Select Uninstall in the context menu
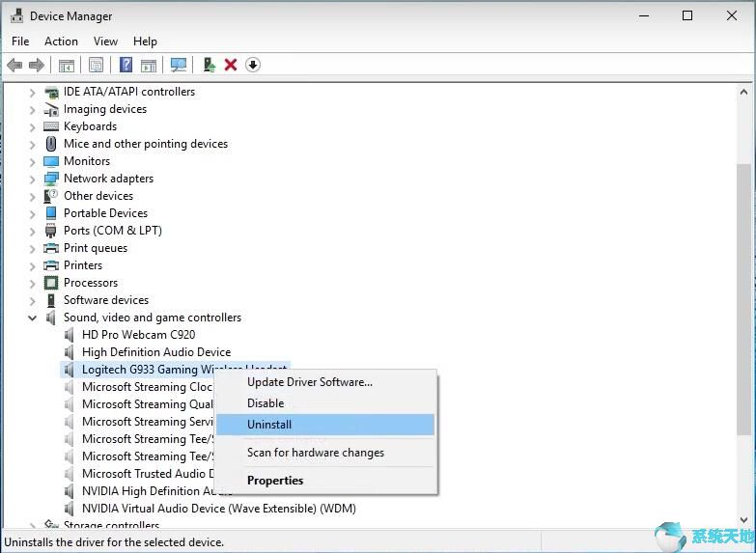The width and height of the screenshot is (756, 553). 325,425
